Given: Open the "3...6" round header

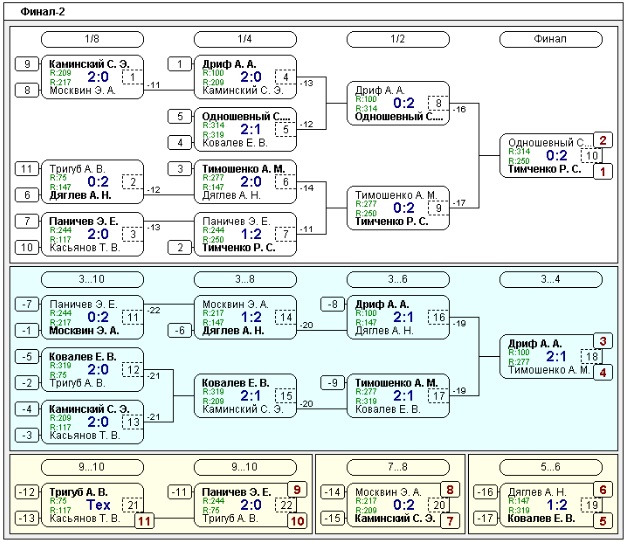Looking at the screenshot, I should (x=398, y=279).
